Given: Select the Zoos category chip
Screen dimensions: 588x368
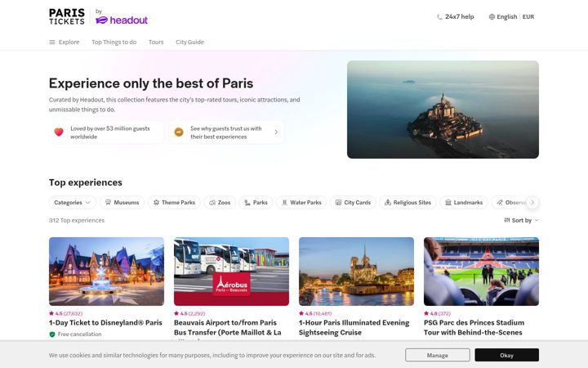Looking at the screenshot, I should coord(220,203).
